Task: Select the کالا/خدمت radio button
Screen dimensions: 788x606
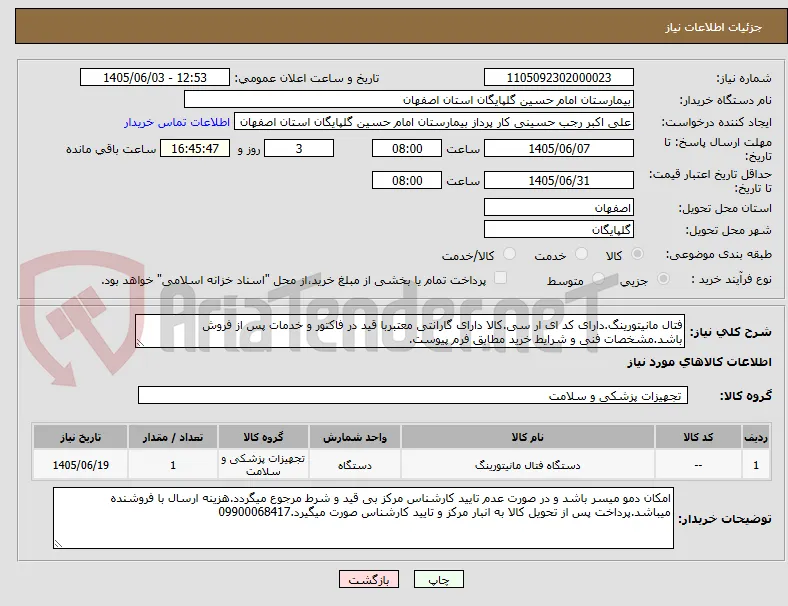Action: point(510,254)
